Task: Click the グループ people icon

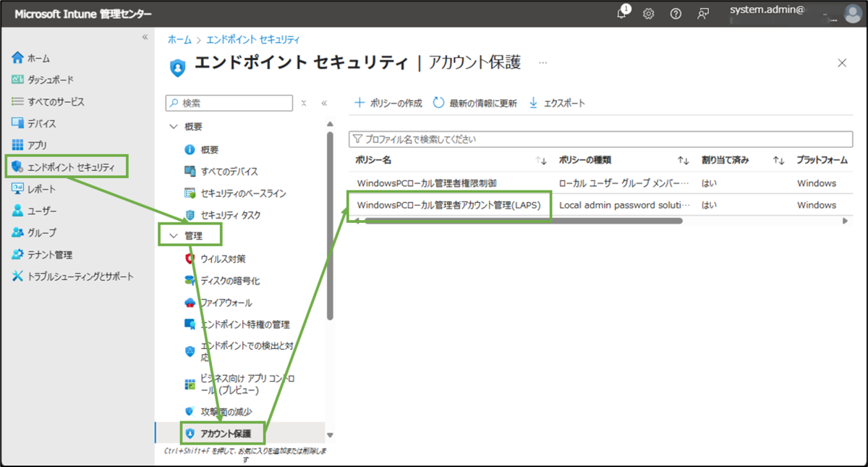Action: pyautogui.click(x=18, y=232)
